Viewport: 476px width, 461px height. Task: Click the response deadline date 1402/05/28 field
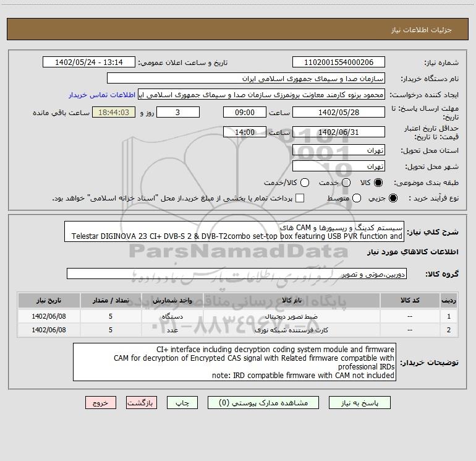[x=339, y=112]
